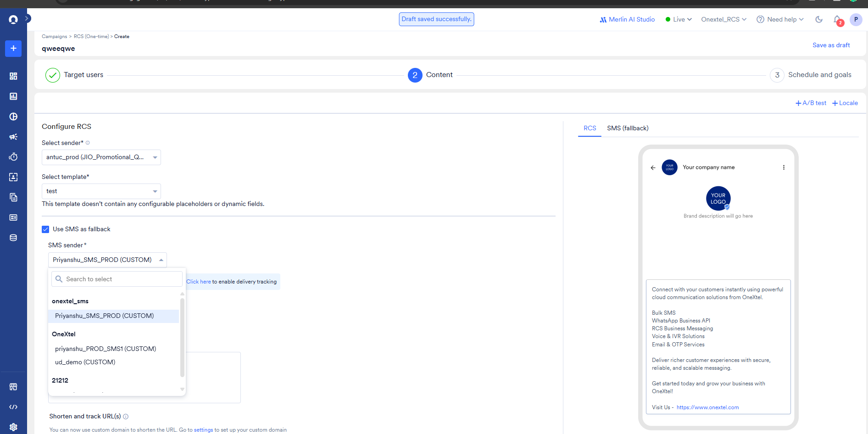Screen dimensions: 868x434
Task: Click the blue plus create button in sidebar
Action: coord(13,48)
